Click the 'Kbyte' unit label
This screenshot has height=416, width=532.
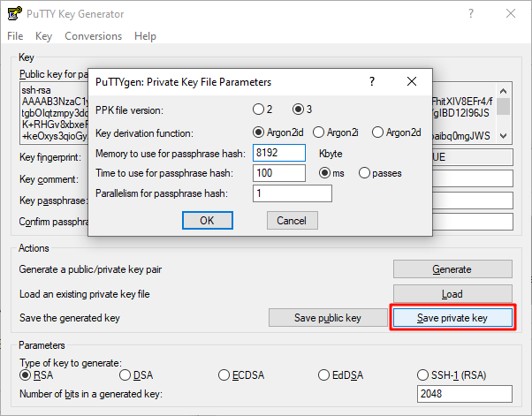coord(331,154)
